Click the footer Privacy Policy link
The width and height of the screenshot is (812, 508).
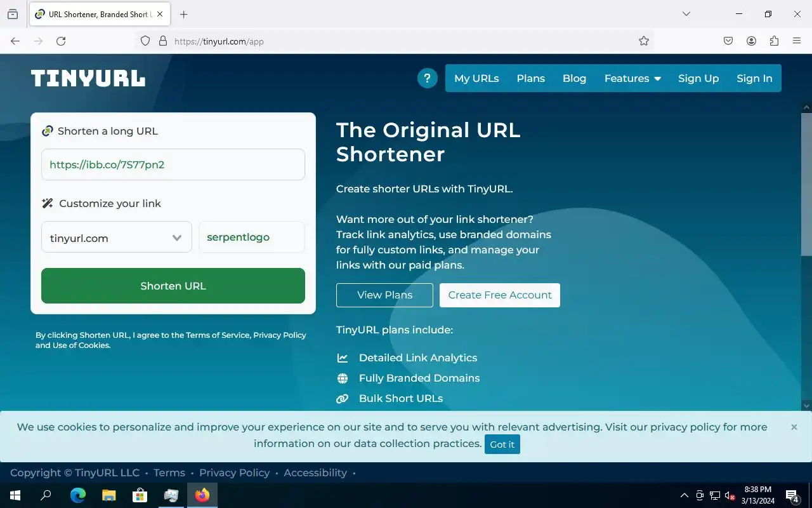[x=234, y=472]
